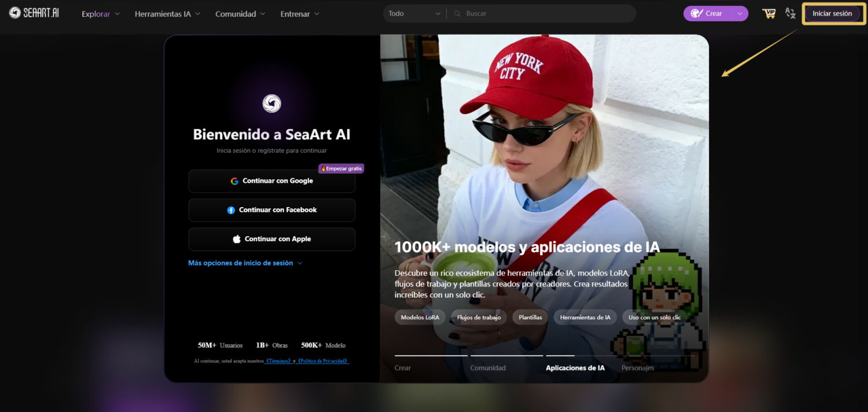Click the Bienvenido a SeaArt AI heading

coord(271,135)
